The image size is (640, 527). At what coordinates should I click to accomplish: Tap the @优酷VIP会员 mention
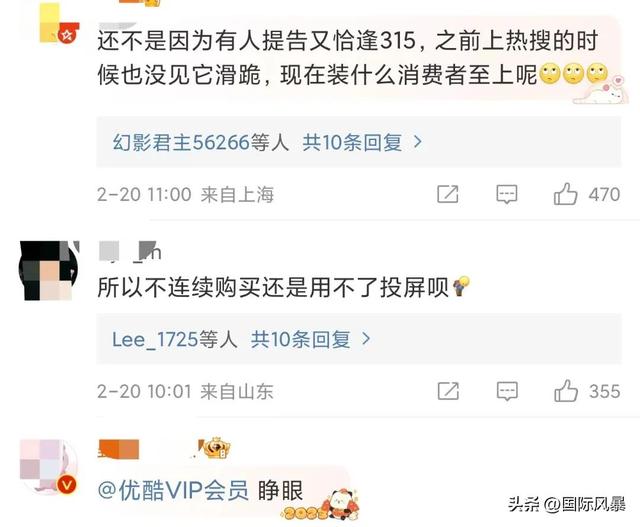[173, 490]
